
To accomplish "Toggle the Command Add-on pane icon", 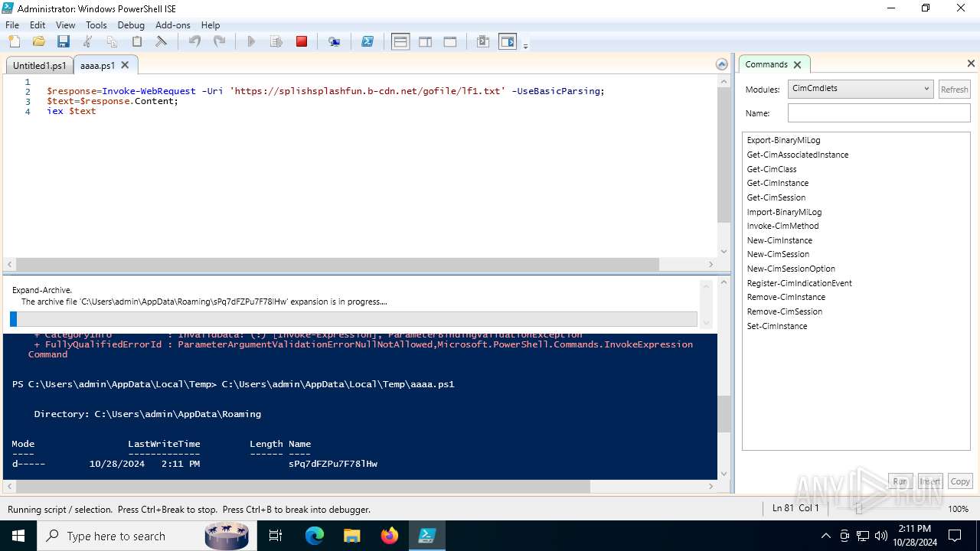I will [508, 42].
